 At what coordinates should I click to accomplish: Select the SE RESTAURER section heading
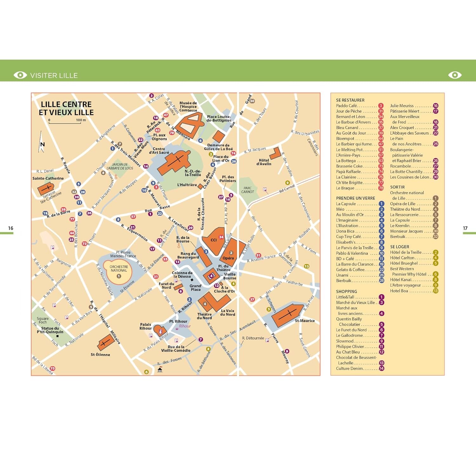[x=350, y=100]
